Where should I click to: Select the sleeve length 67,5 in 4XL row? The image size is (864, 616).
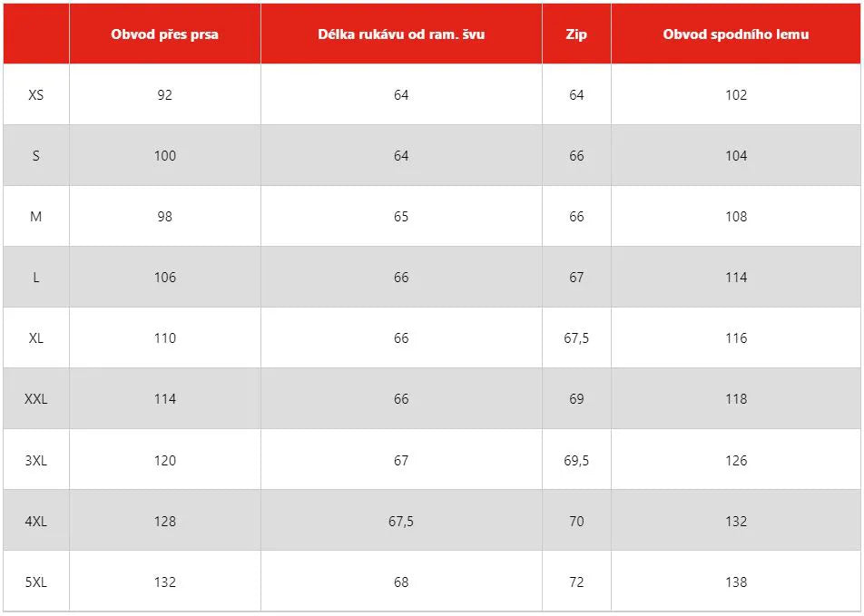coord(401,521)
